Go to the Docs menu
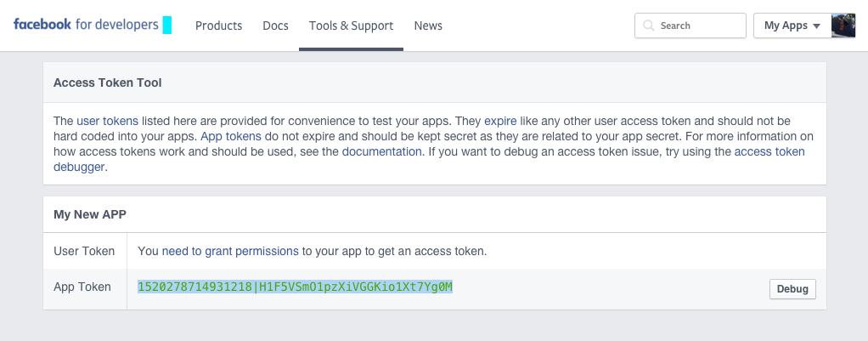868x341 pixels. point(275,26)
